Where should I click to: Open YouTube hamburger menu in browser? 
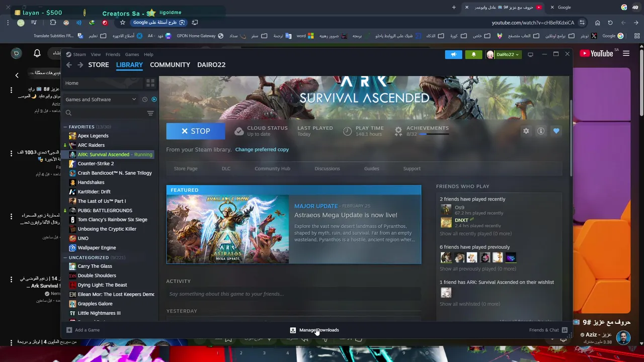point(626,53)
